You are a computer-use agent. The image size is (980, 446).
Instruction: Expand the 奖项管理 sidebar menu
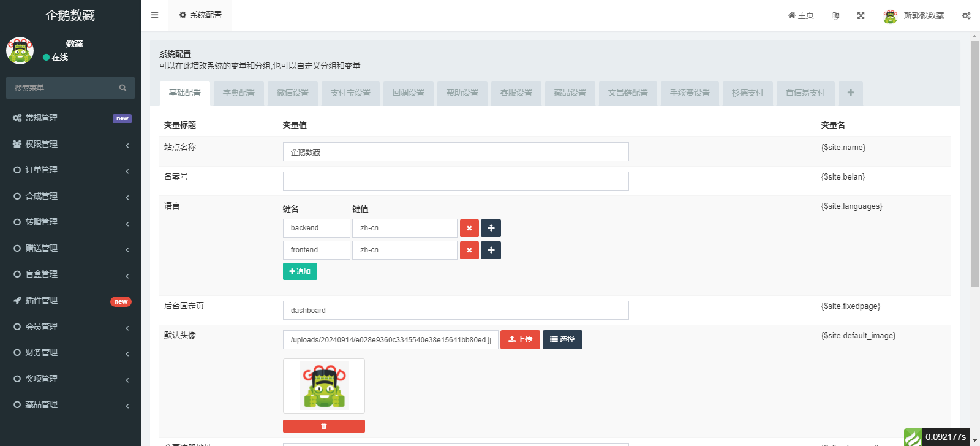pyautogui.click(x=70, y=379)
